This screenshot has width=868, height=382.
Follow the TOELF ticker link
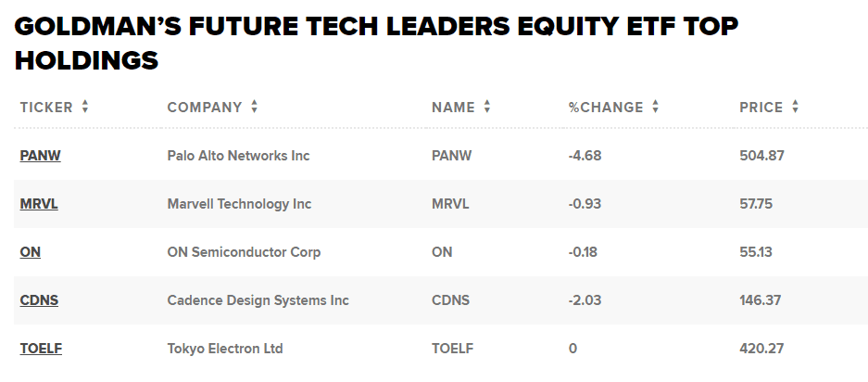41,349
